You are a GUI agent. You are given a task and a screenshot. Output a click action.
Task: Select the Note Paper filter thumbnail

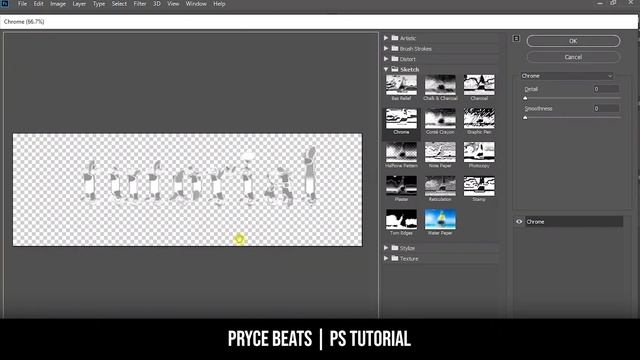[x=440, y=152]
